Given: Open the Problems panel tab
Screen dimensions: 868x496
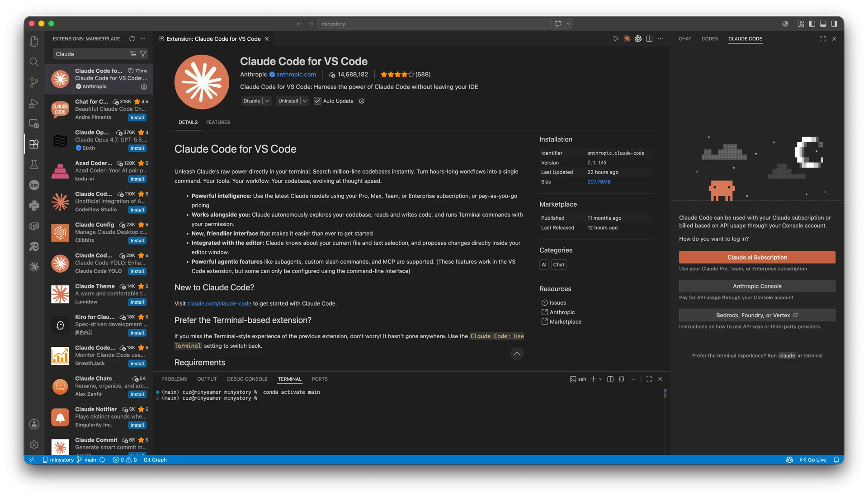Looking at the screenshot, I should (x=174, y=379).
